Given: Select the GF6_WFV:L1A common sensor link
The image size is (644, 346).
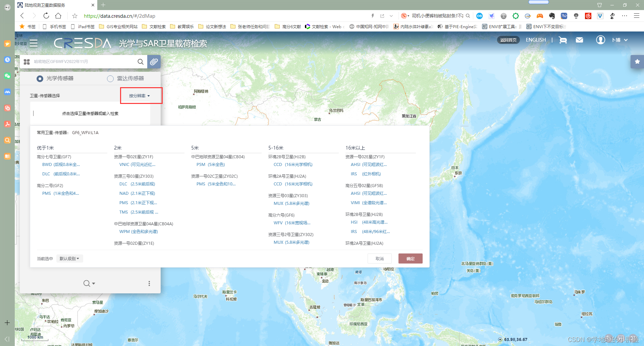Looking at the screenshot, I should click(x=85, y=133).
